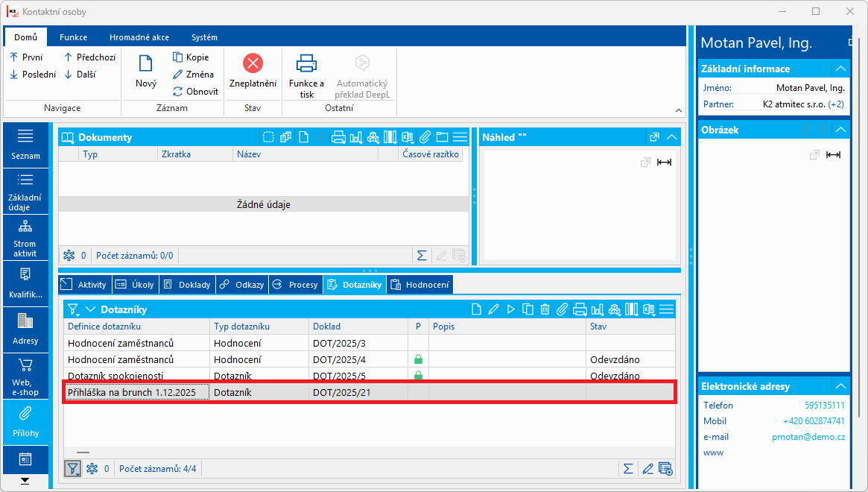Click trash delete icon in Dotazníky toolbar
Viewport: 868px width, 492px height.
(545, 309)
